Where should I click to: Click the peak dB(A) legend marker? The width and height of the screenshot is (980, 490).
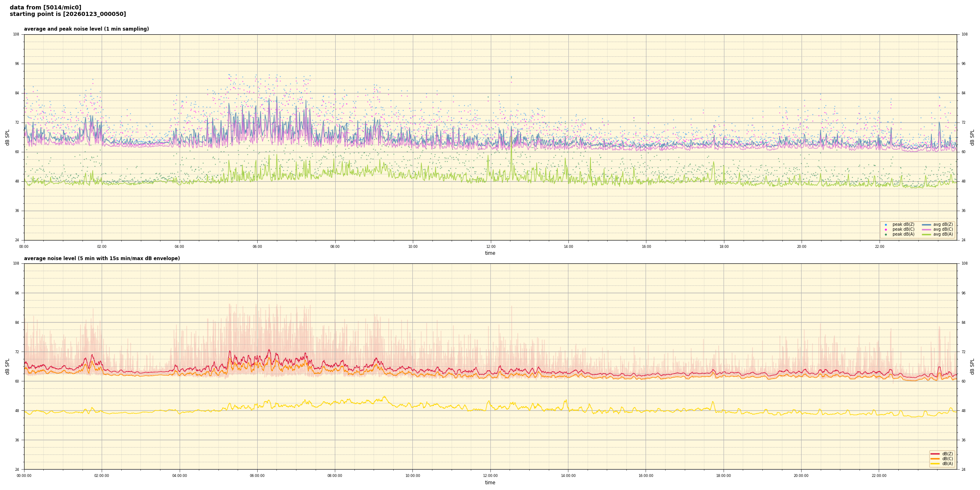click(x=886, y=234)
